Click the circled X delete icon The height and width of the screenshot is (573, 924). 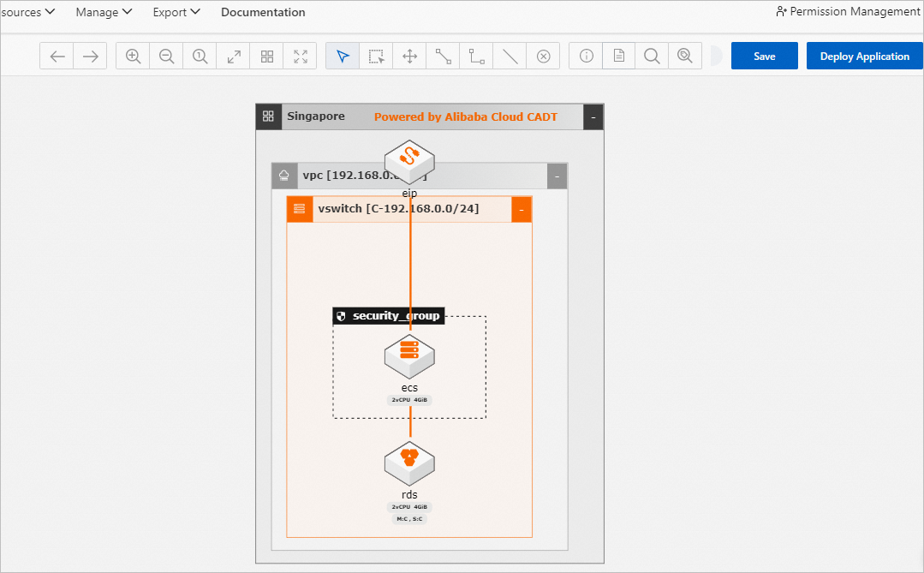543,56
